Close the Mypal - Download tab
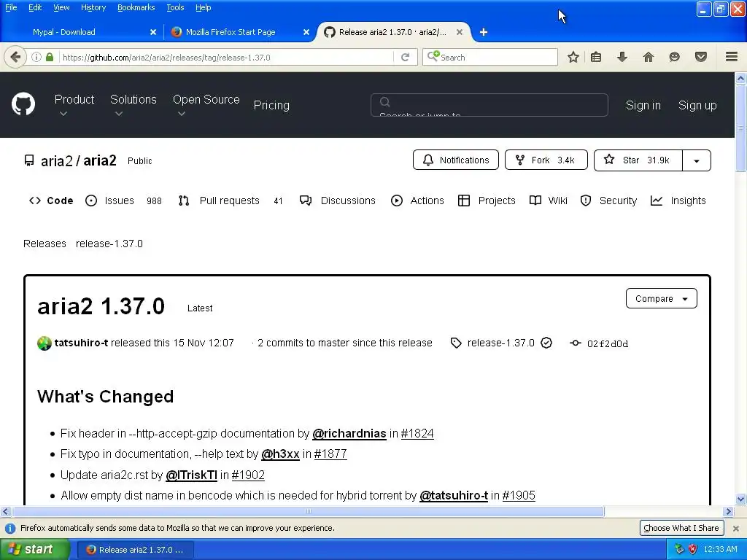Viewport: 747px width, 560px height. click(153, 32)
